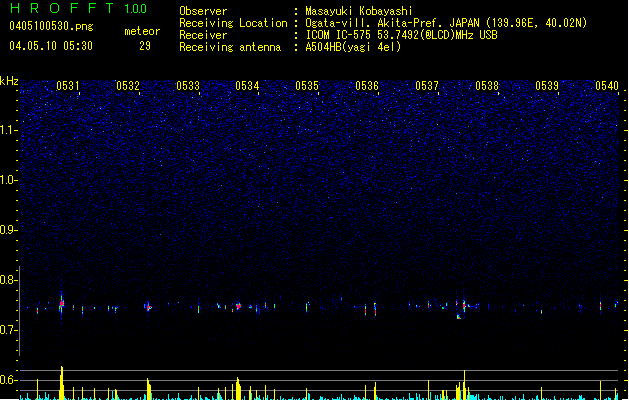Viewport: 629px width, 400px height.
Task: Click the Observer field label
Action: tap(203, 11)
